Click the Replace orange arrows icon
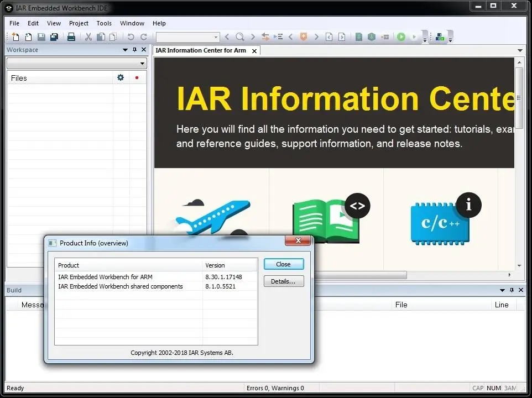The image size is (532, 398). click(x=265, y=36)
